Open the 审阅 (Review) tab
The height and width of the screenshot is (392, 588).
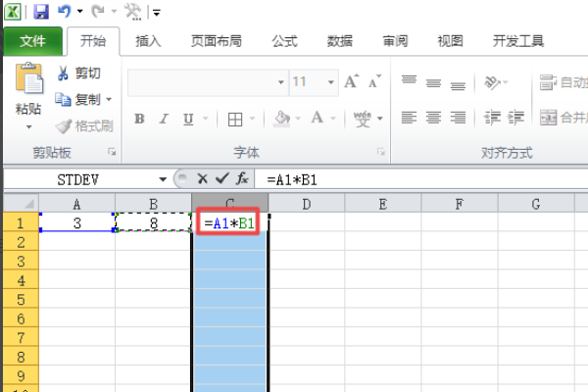pyautogui.click(x=395, y=41)
